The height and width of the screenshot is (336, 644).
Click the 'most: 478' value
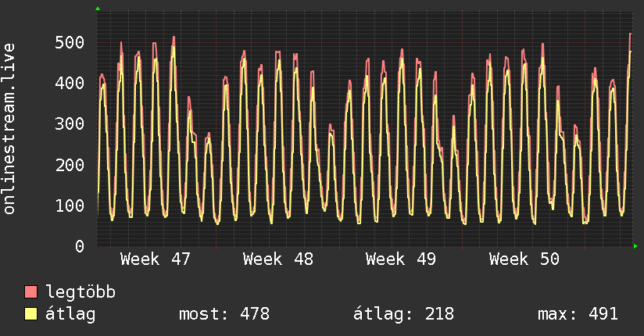pyautogui.click(x=224, y=314)
